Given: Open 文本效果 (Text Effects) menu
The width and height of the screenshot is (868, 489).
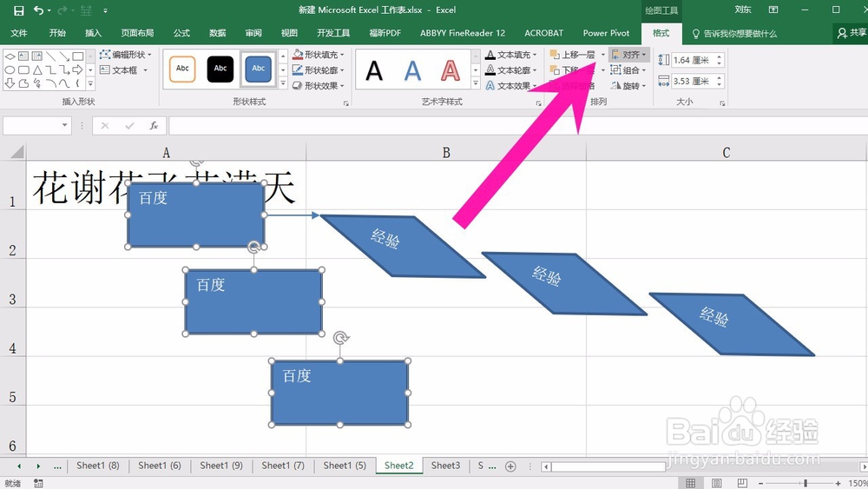Looking at the screenshot, I should [511, 86].
